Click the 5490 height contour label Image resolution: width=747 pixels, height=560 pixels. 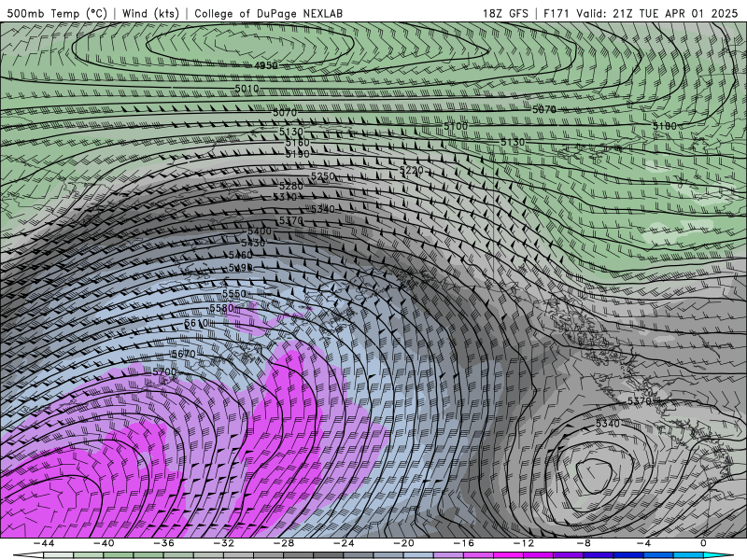pyautogui.click(x=241, y=268)
